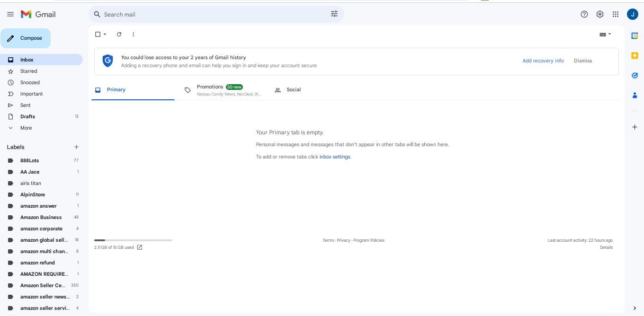Click the Starred star icon

10,71
